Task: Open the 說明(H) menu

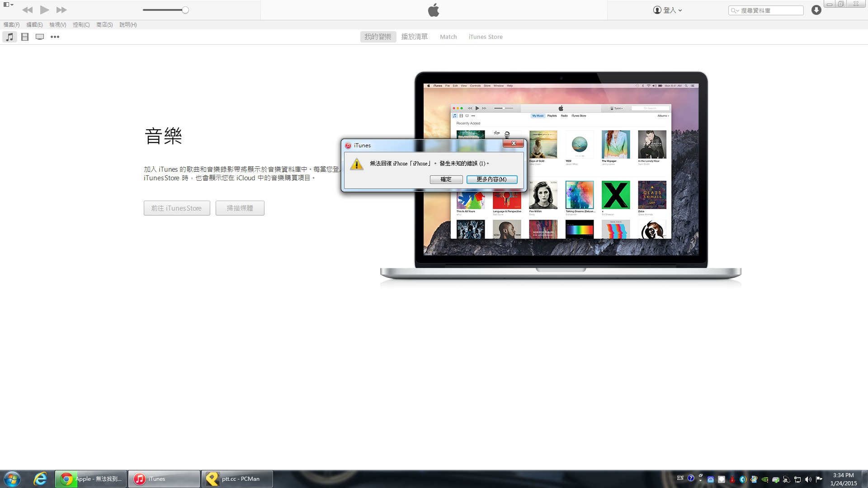Action: tap(128, 25)
